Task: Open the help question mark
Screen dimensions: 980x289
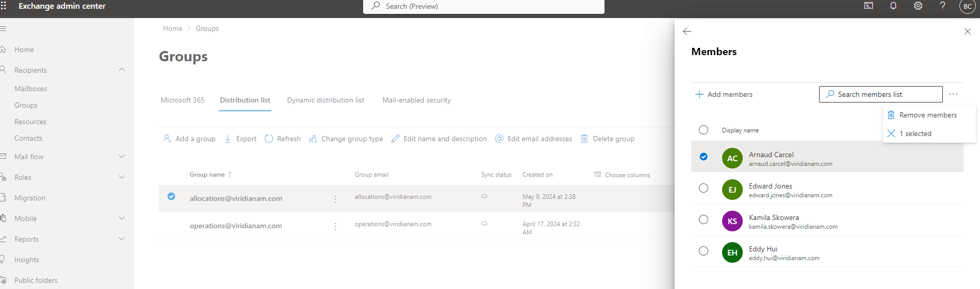Action: (942, 6)
